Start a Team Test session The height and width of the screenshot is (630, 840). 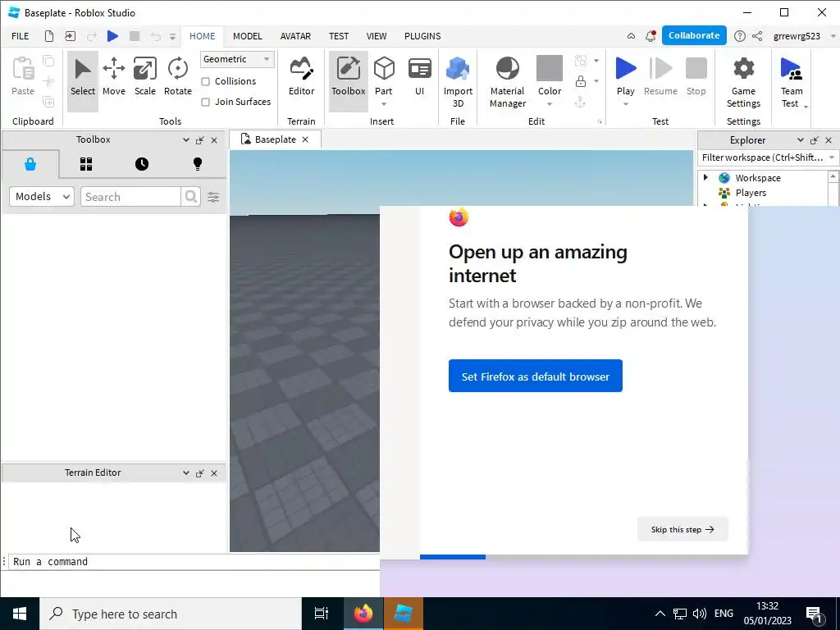(x=792, y=81)
